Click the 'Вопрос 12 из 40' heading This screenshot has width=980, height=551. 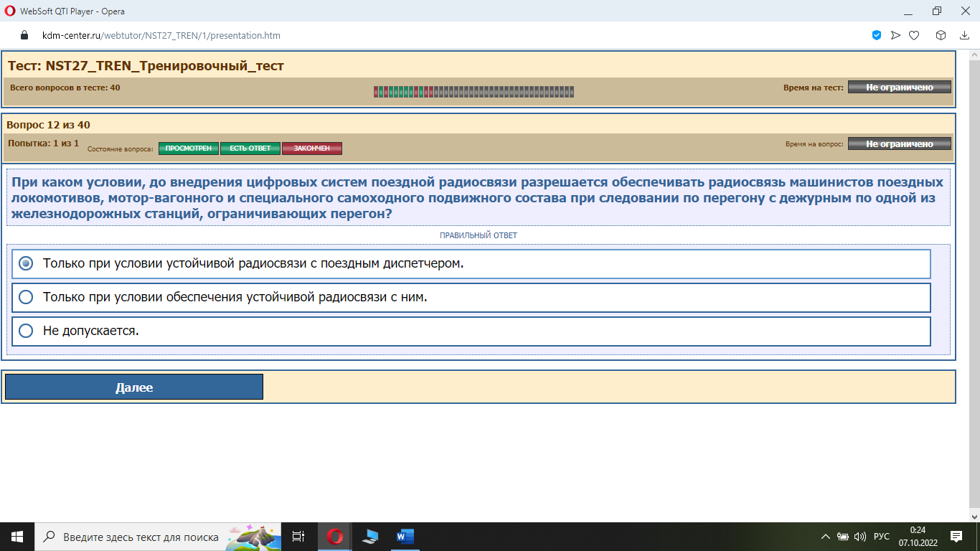tap(48, 125)
